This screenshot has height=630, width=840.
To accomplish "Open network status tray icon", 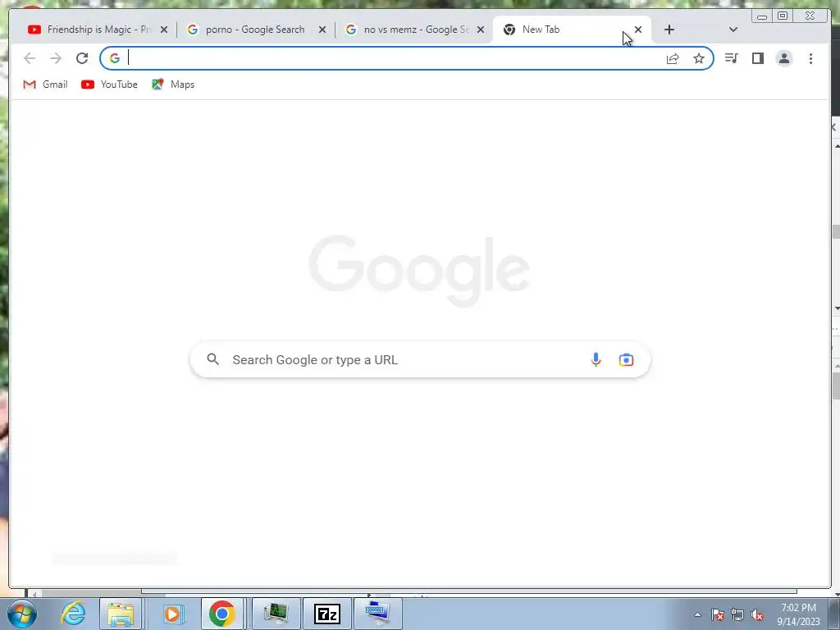I will 737,614.
